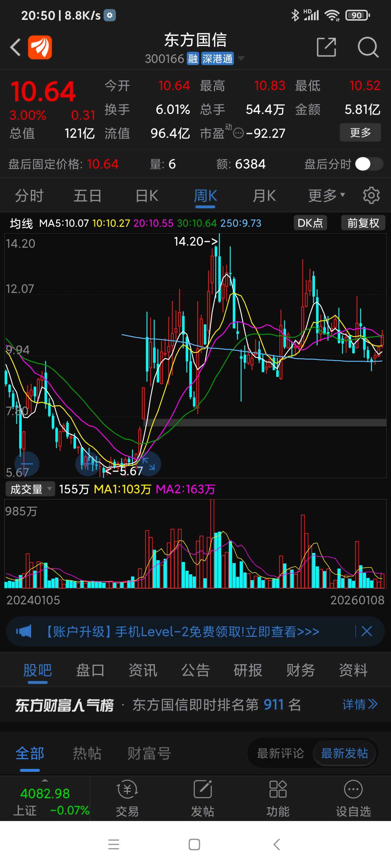The image size is (391, 868).
Task: Select 全部 posts filter
Action: (x=30, y=753)
